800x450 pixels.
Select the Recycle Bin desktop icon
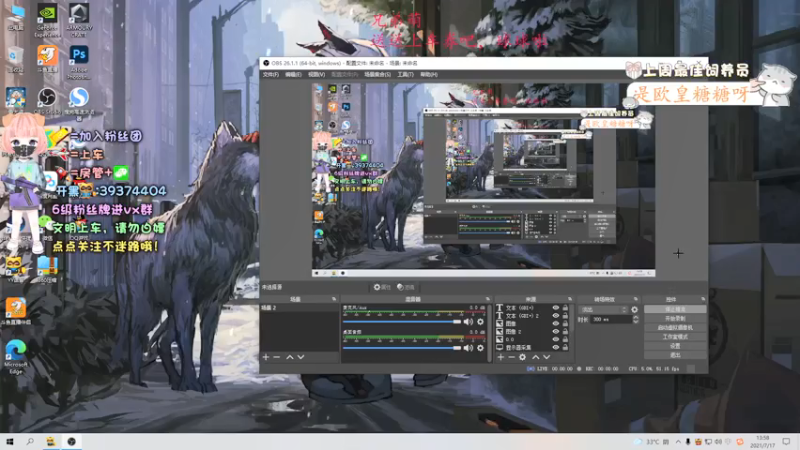click(x=16, y=60)
